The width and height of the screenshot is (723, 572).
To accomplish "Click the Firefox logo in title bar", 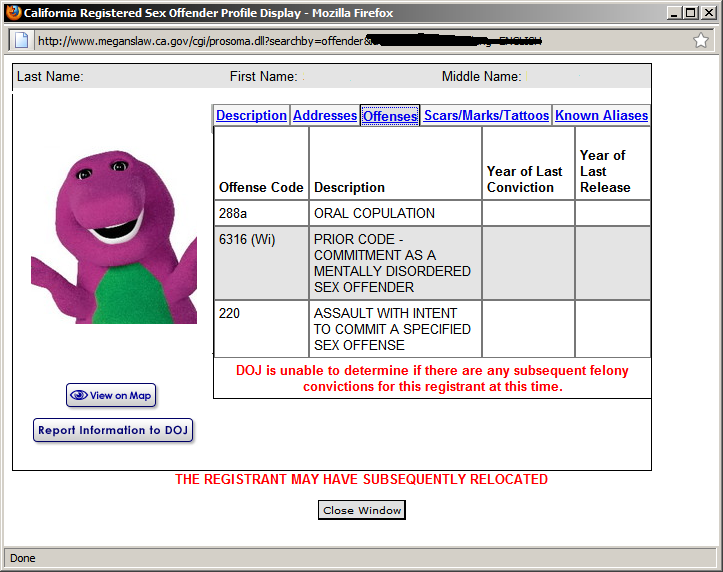I will pos(13,12).
